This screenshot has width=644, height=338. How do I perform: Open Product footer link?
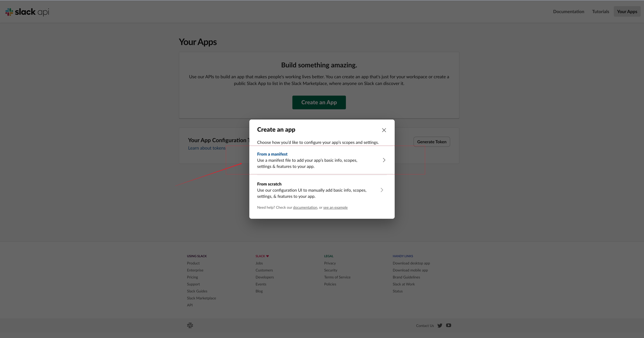pyautogui.click(x=193, y=263)
